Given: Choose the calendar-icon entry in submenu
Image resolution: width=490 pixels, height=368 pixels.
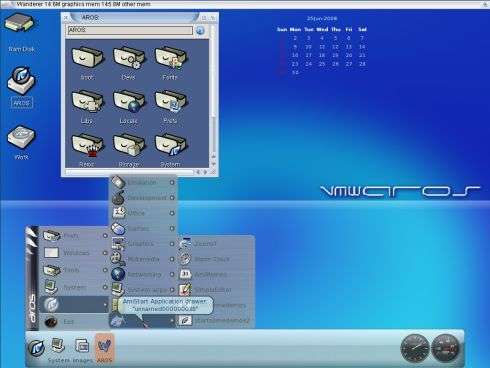Looking at the screenshot, I should [212, 274].
